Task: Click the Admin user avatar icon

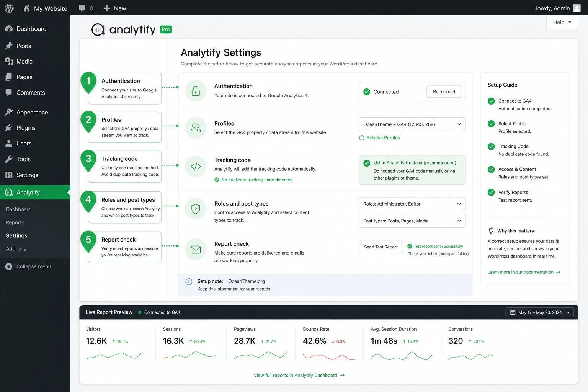Action: coord(577,8)
